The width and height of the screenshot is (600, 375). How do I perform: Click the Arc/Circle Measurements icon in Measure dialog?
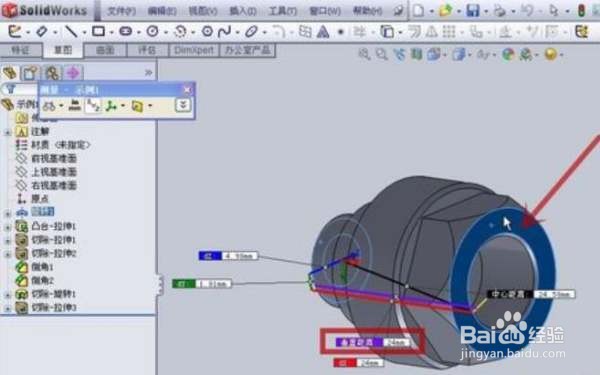pos(49,106)
